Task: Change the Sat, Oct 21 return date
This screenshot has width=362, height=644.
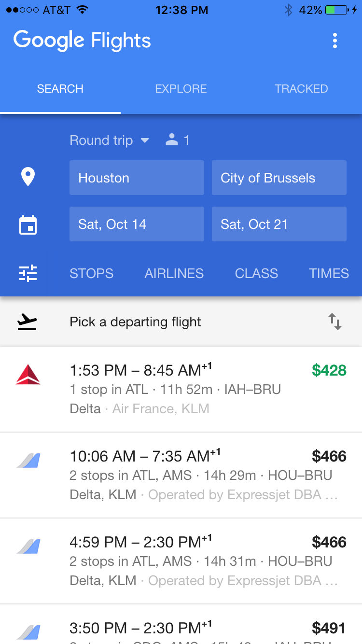Action: click(x=279, y=224)
